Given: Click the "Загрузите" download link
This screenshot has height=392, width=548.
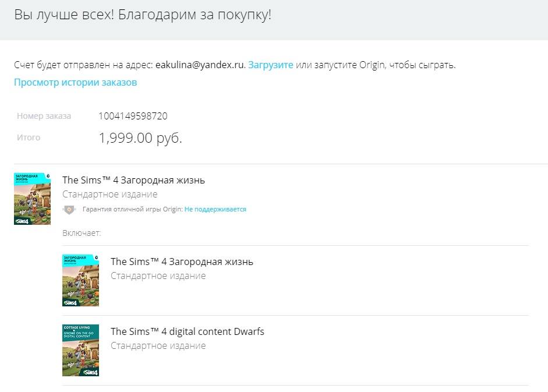Looking at the screenshot, I should (270, 65).
